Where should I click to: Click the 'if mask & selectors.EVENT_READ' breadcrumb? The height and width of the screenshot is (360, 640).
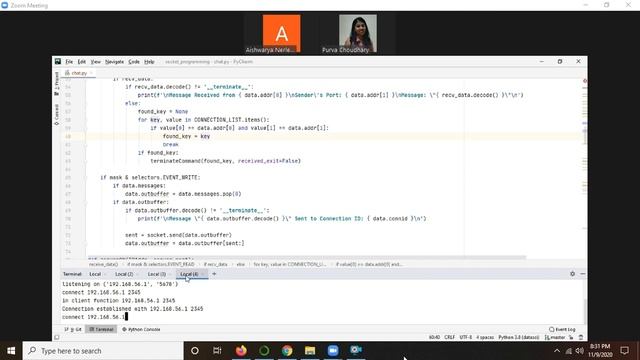160,264
